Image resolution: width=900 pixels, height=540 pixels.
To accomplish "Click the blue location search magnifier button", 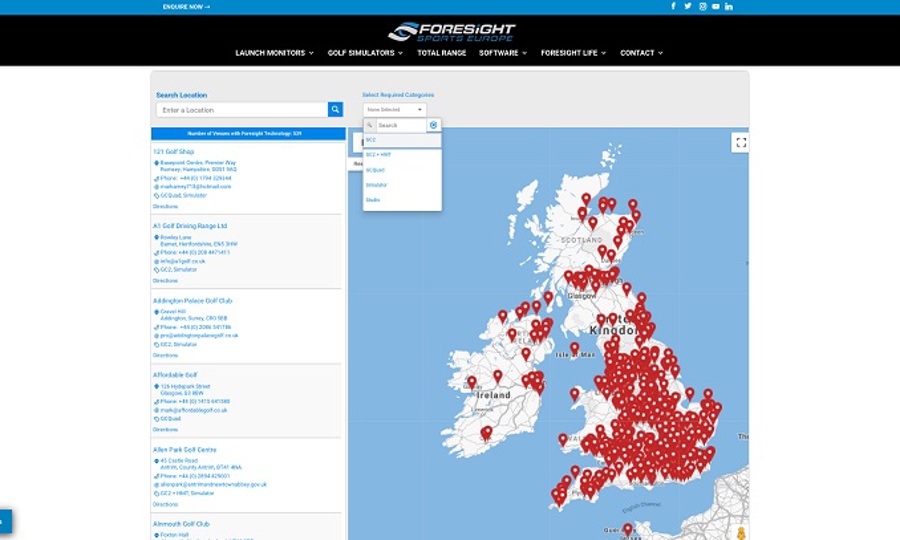I will (x=335, y=110).
